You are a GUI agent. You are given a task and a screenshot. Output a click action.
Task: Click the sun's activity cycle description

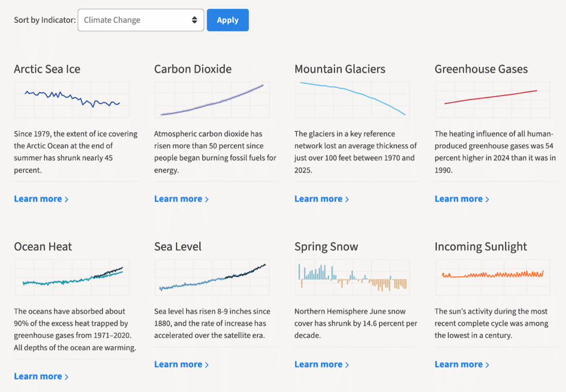pyautogui.click(x=491, y=323)
